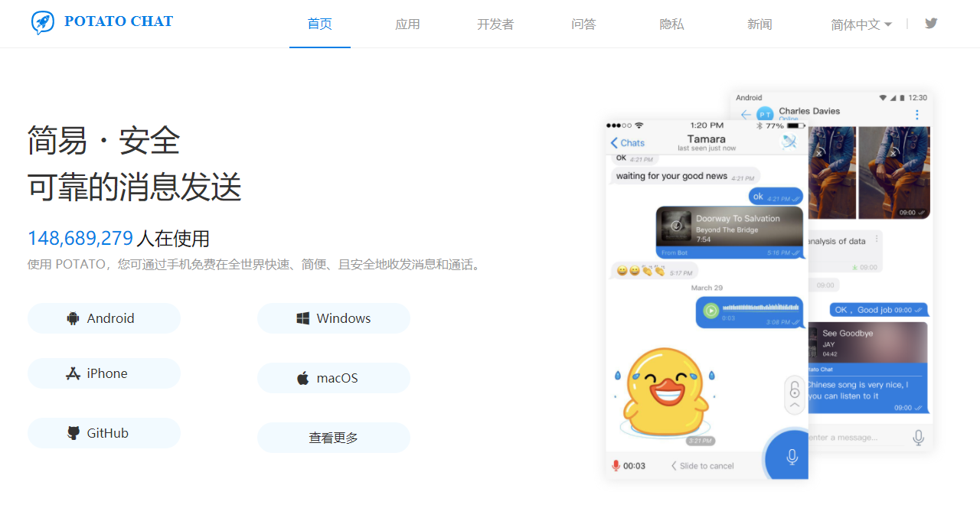Play the voice message in chat
This screenshot has width=980, height=531.
click(x=711, y=311)
